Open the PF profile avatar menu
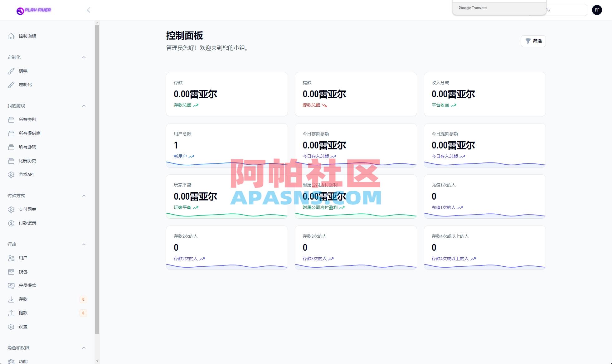 (597, 10)
